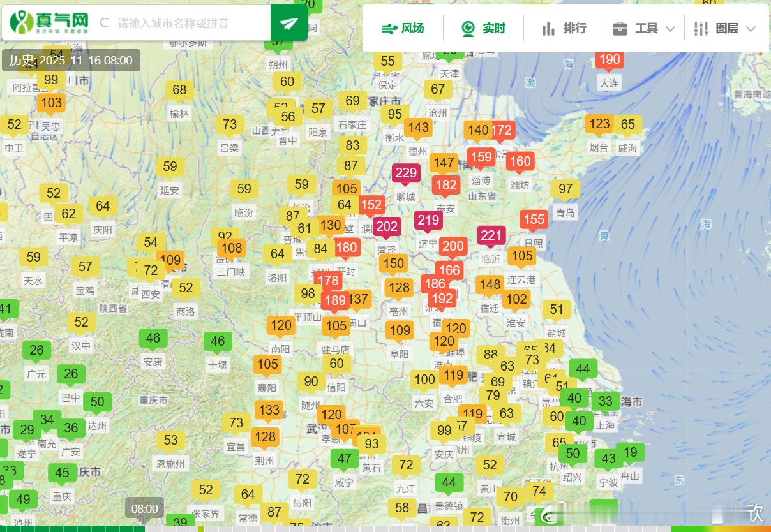This screenshot has height=532, width=771.
Task: Click the 合肥 119 marker
Action: click(454, 376)
